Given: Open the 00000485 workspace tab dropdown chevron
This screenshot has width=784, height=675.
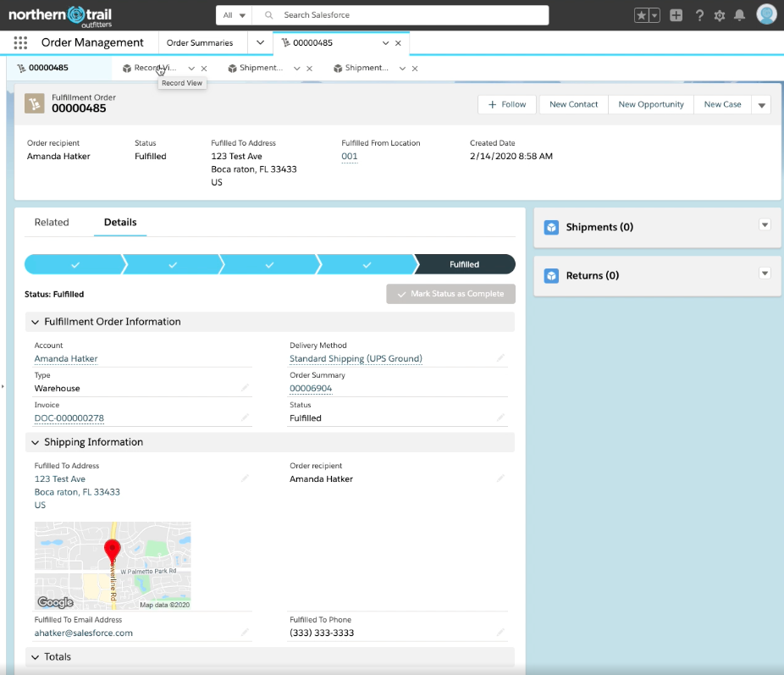Looking at the screenshot, I should (385, 43).
